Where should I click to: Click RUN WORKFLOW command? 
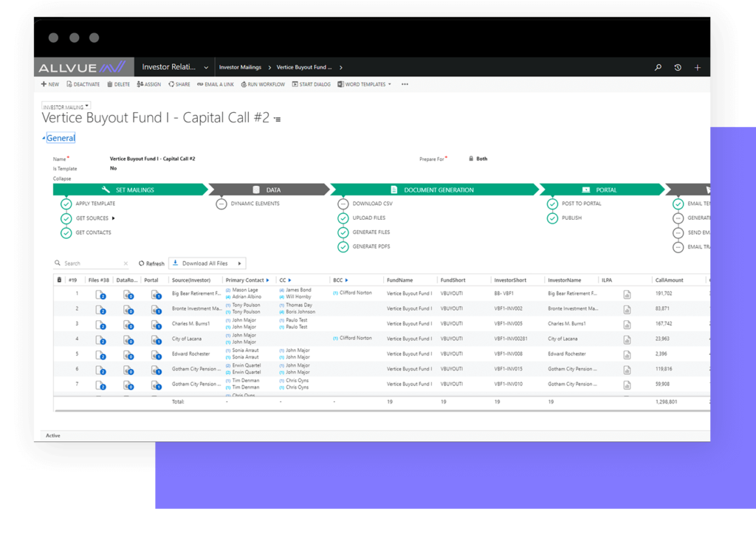click(263, 84)
